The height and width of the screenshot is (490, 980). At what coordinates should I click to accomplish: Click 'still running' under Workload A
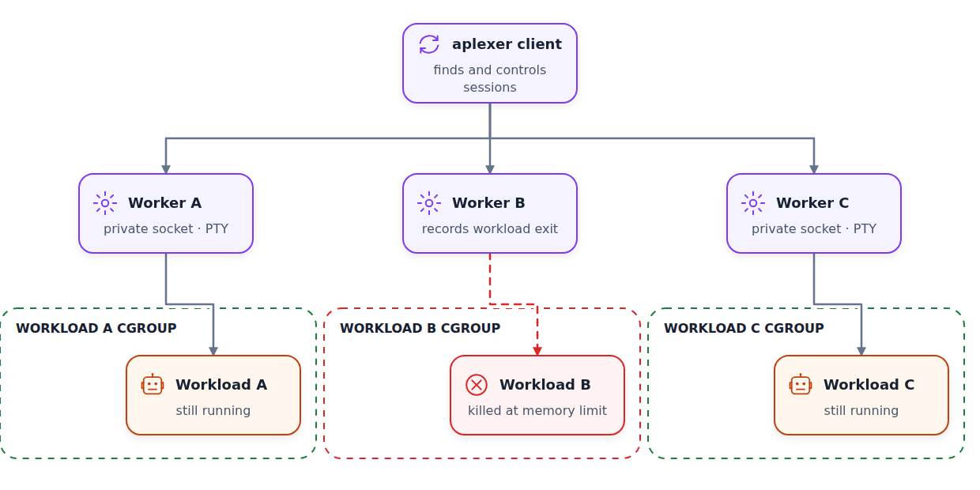coord(213,411)
